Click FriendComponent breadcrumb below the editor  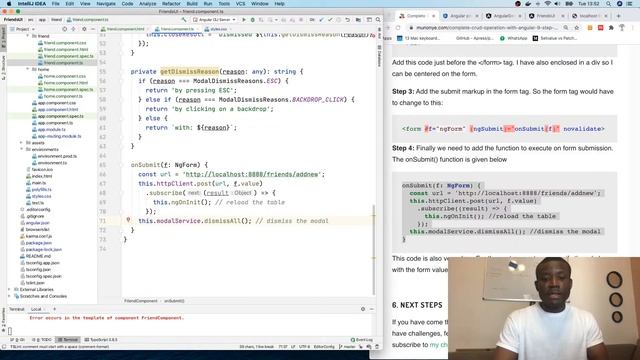141,301
